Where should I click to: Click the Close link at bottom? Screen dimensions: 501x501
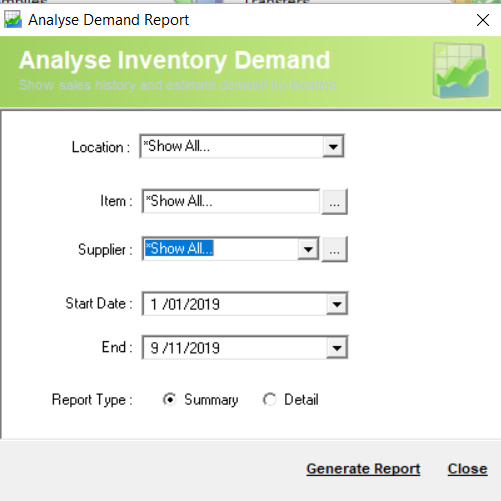pos(467,469)
